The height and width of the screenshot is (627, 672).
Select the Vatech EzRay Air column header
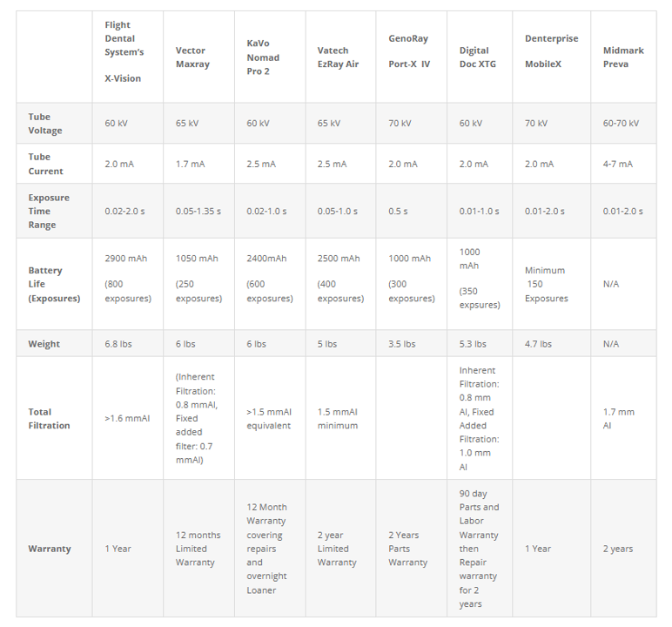[340, 57]
